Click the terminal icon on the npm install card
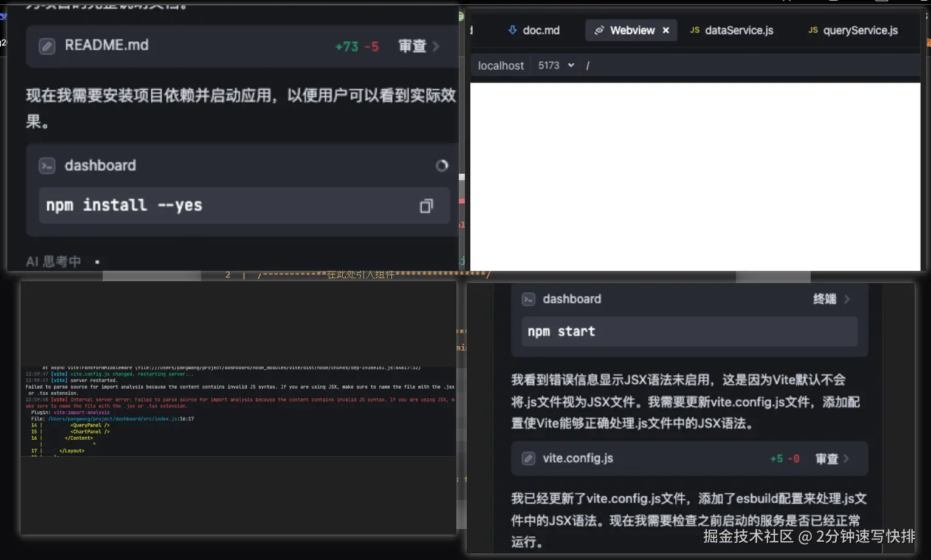Screen dimensions: 931x560 coord(47,165)
